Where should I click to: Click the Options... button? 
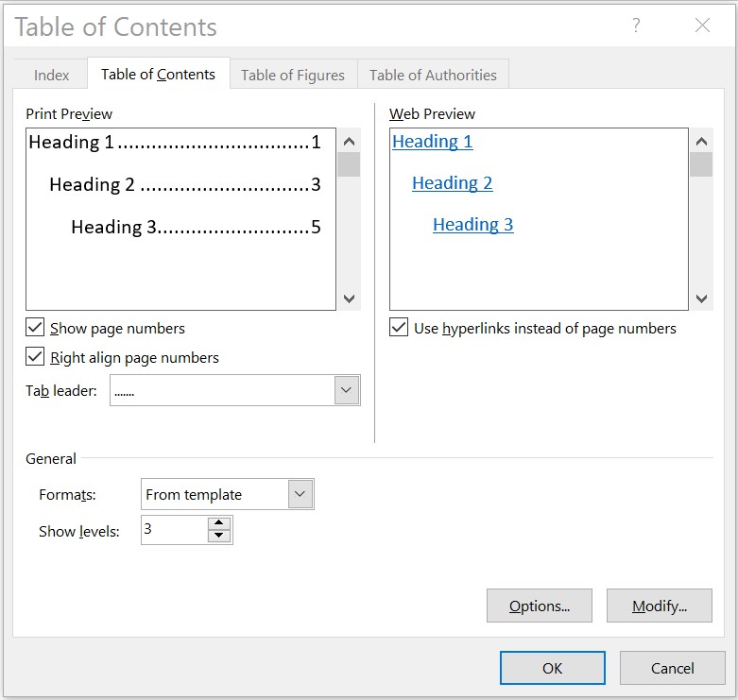pos(539,606)
